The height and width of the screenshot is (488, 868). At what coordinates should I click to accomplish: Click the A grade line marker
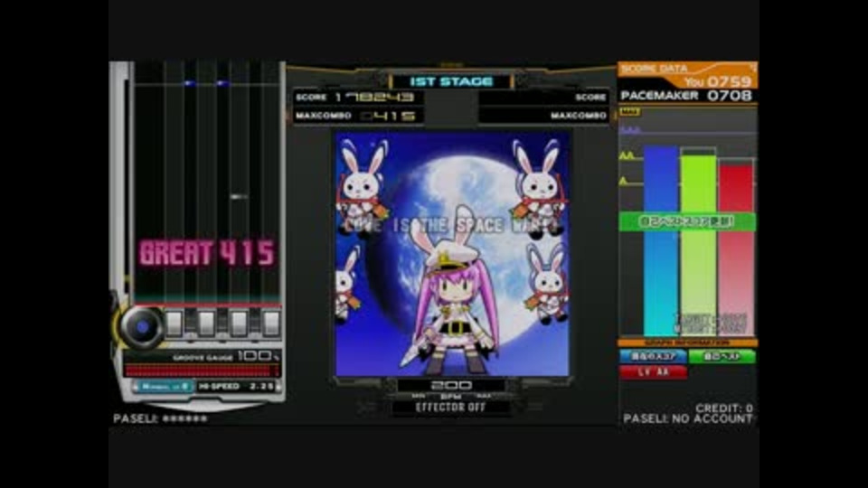[624, 181]
